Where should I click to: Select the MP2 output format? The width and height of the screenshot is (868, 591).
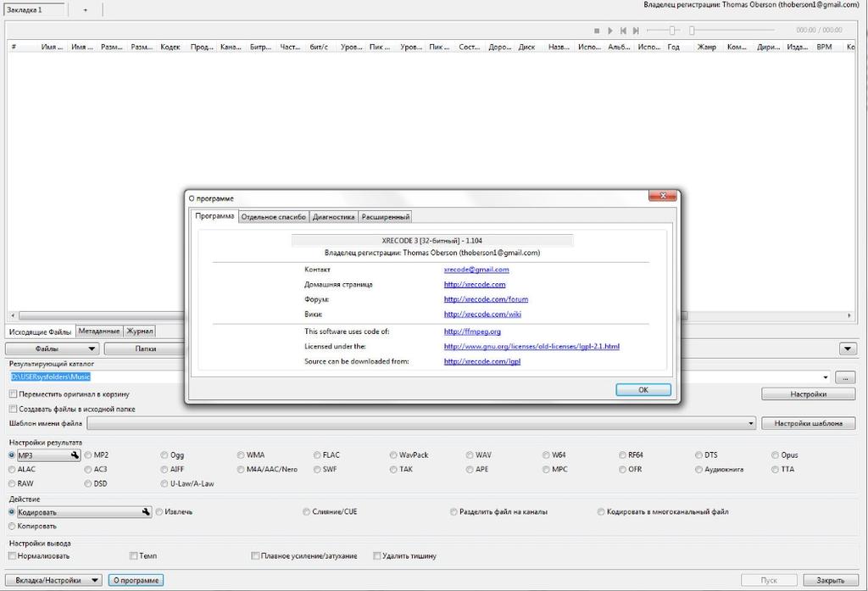point(97,454)
